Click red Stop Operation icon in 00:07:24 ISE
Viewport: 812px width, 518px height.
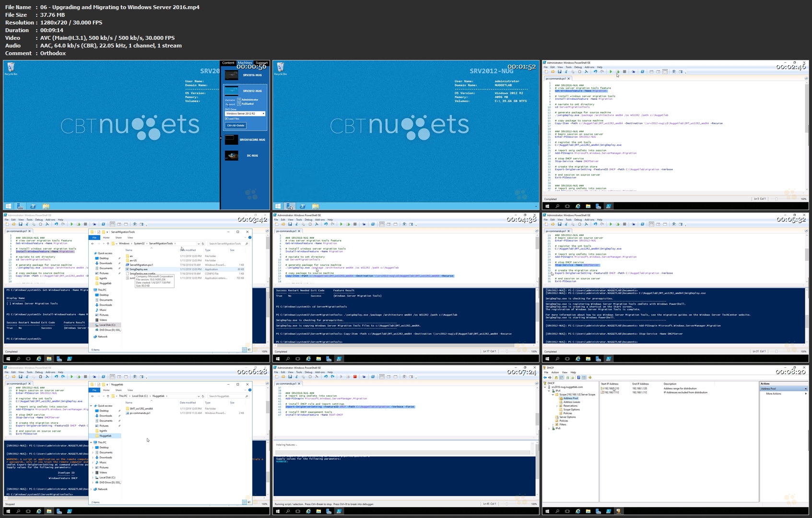[355, 377]
